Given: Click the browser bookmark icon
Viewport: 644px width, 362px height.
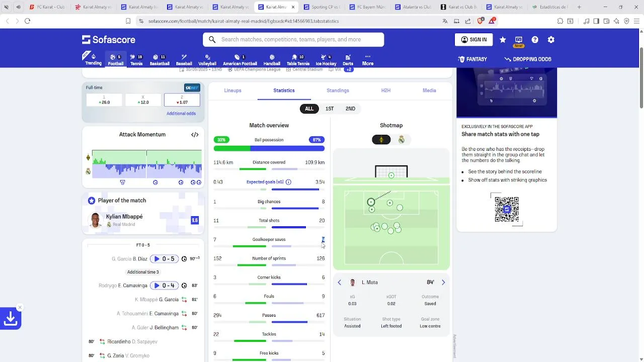Looking at the screenshot, I should 128,21.
